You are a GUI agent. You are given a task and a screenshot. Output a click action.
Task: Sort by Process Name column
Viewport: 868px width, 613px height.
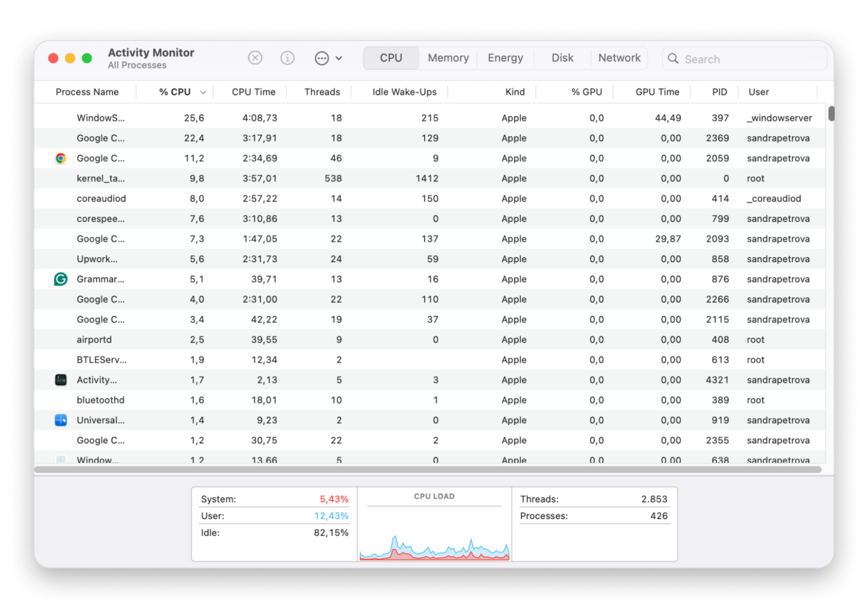(x=87, y=92)
